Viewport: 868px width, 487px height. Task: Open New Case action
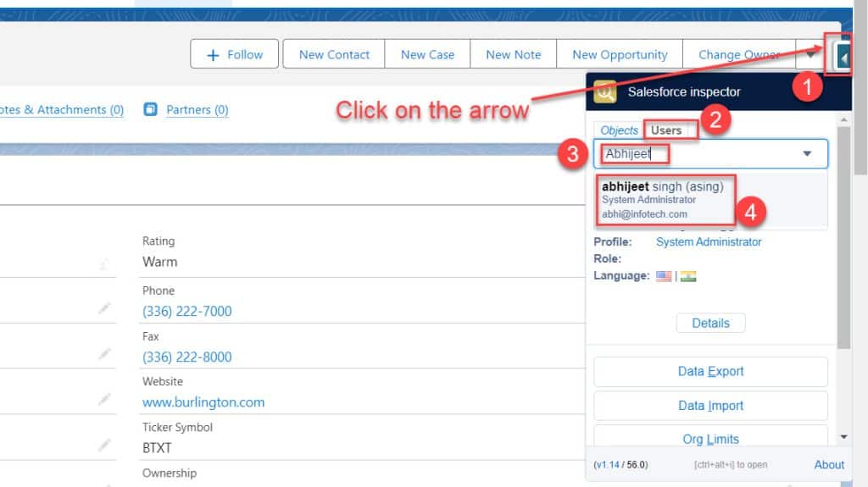point(427,54)
